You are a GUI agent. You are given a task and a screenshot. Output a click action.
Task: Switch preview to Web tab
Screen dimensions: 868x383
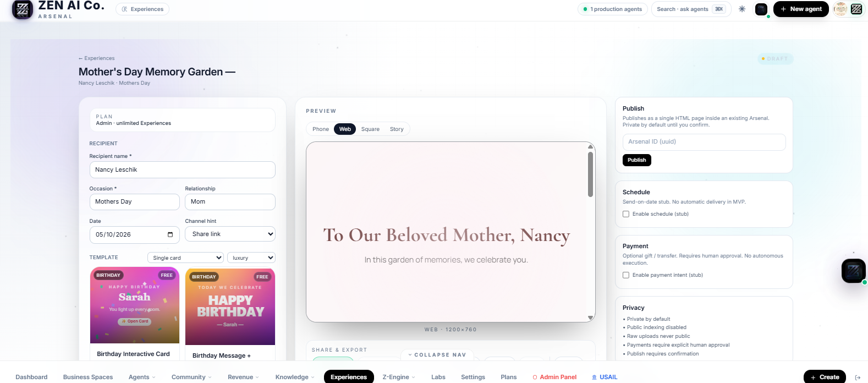345,129
